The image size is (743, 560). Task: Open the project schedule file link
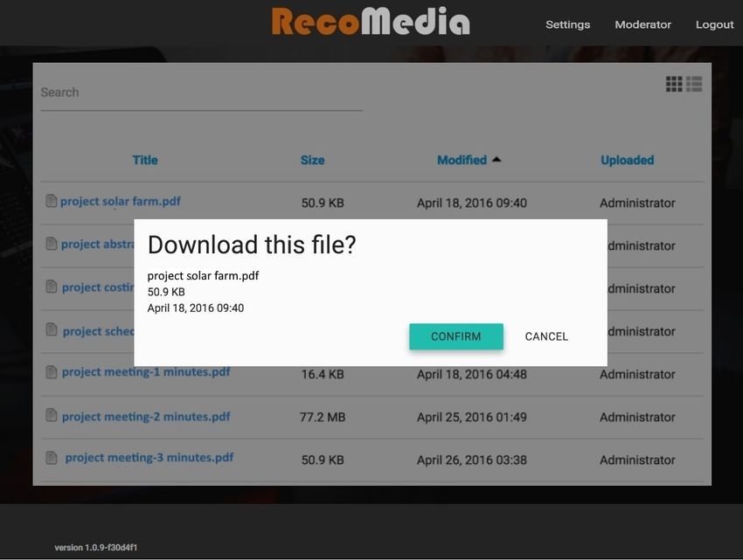(99, 331)
